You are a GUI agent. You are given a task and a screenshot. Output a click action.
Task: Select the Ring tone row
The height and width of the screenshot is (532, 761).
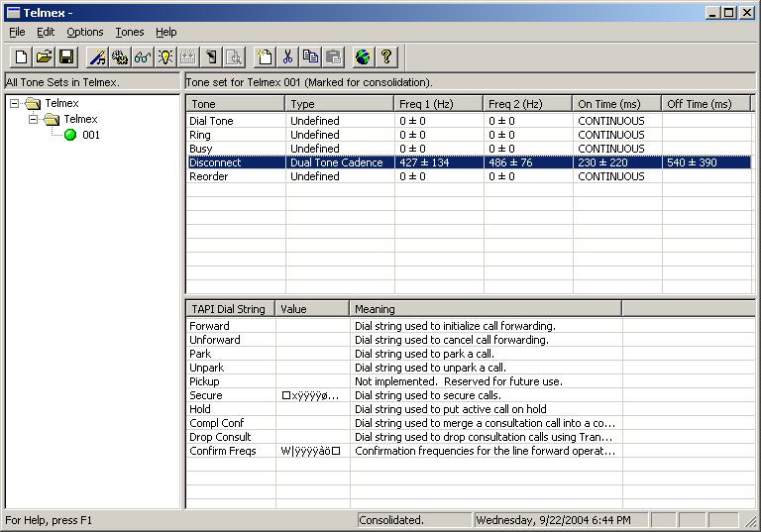click(469, 135)
